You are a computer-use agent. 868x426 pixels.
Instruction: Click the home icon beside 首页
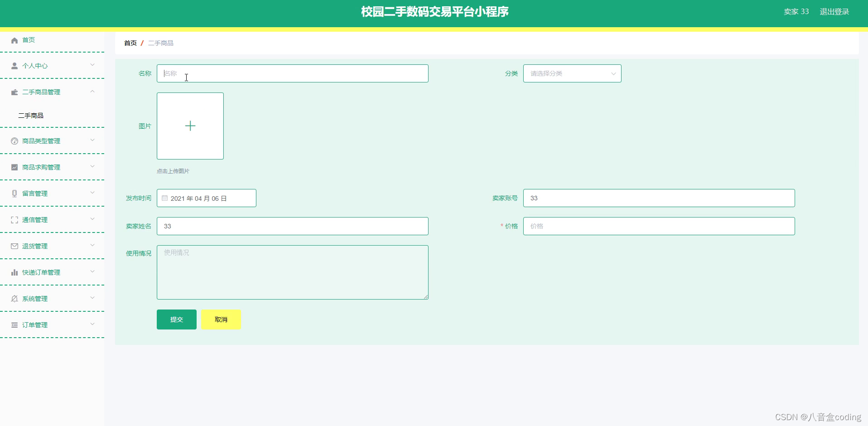pos(14,40)
